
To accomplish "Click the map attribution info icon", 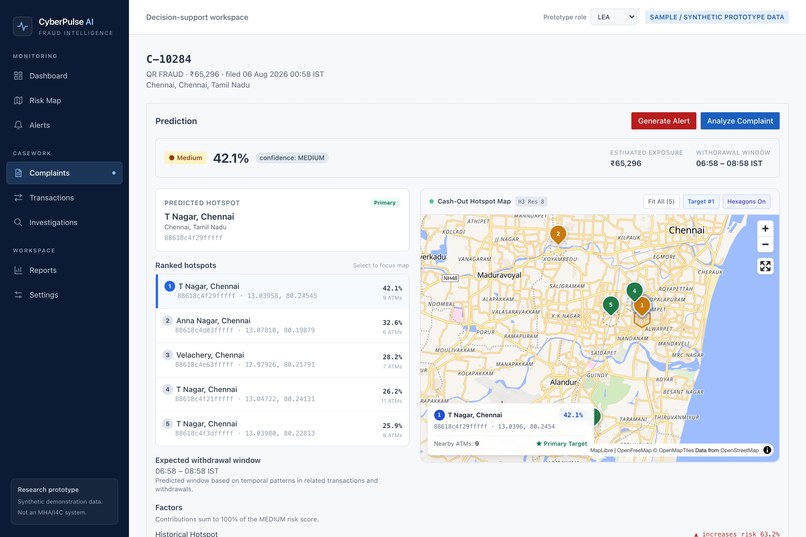I will tap(767, 450).
